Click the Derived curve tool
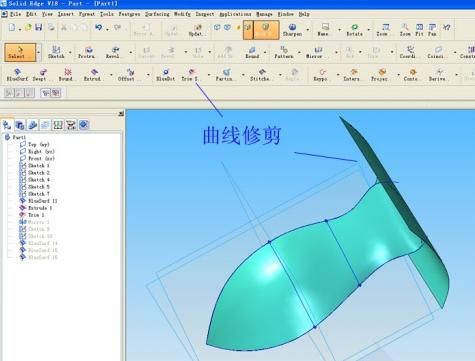 (438, 75)
